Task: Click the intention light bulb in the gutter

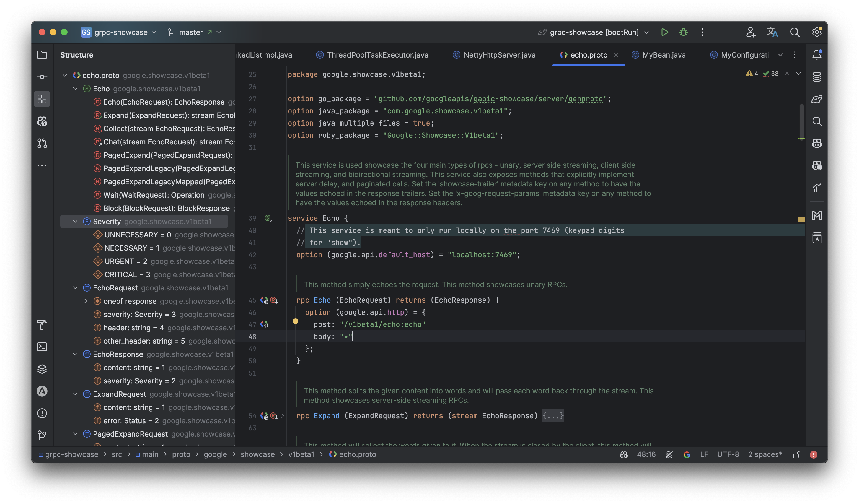Action: pyautogui.click(x=295, y=322)
